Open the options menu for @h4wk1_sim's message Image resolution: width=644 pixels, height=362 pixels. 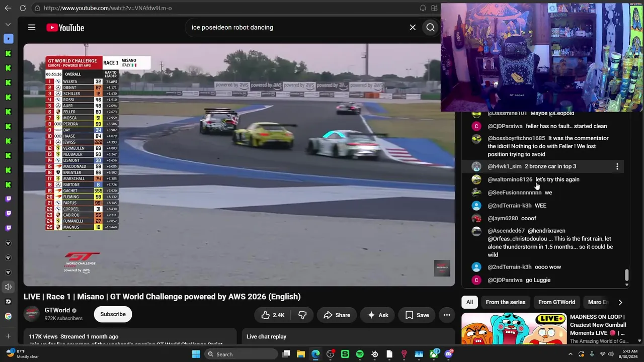coord(617,166)
